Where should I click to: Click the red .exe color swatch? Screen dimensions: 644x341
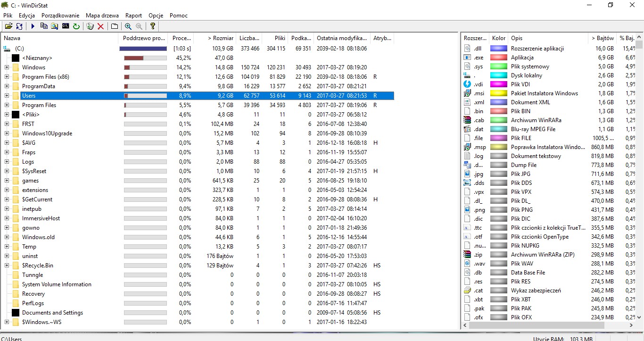pyautogui.click(x=498, y=58)
